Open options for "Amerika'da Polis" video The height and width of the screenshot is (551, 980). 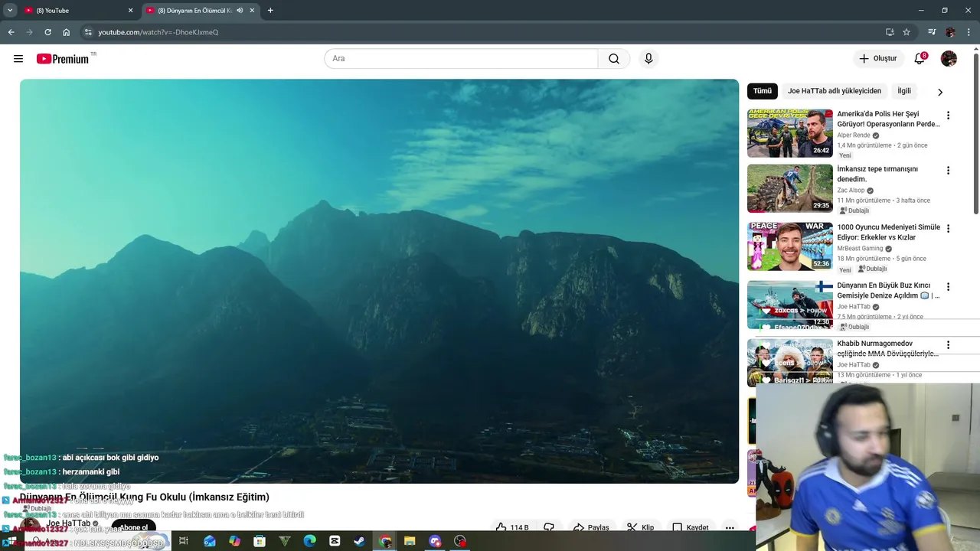tap(948, 116)
